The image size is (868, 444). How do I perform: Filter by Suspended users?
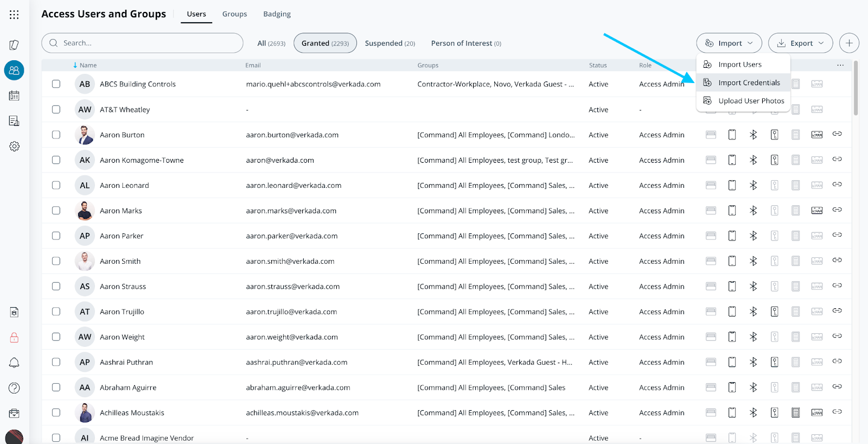(x=390, y=43)
